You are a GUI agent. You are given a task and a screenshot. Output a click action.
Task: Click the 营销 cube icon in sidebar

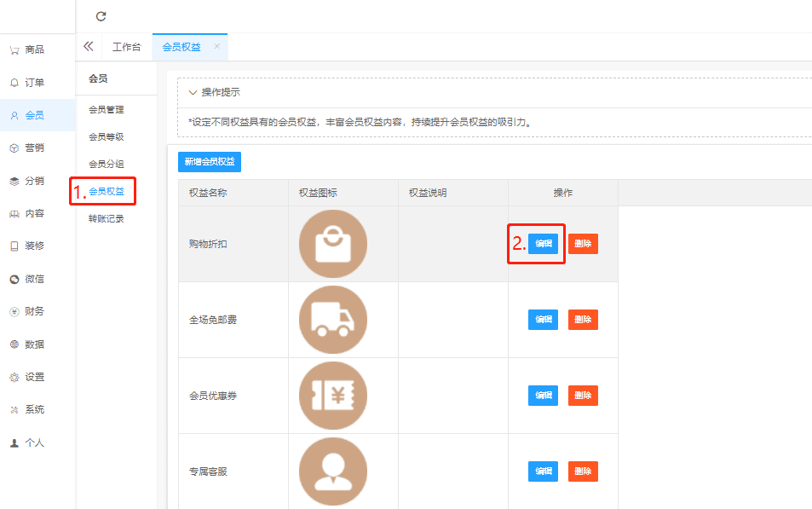(14, 148)
